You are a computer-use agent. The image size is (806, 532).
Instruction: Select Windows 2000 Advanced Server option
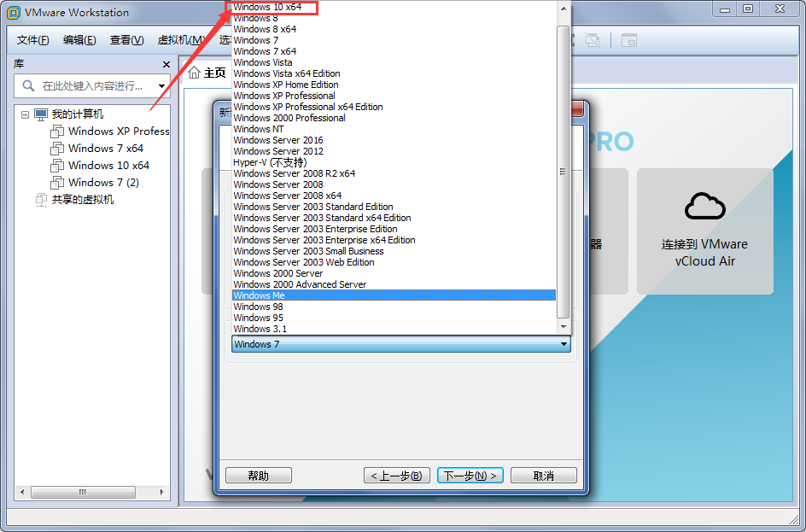tap(394, 284)
